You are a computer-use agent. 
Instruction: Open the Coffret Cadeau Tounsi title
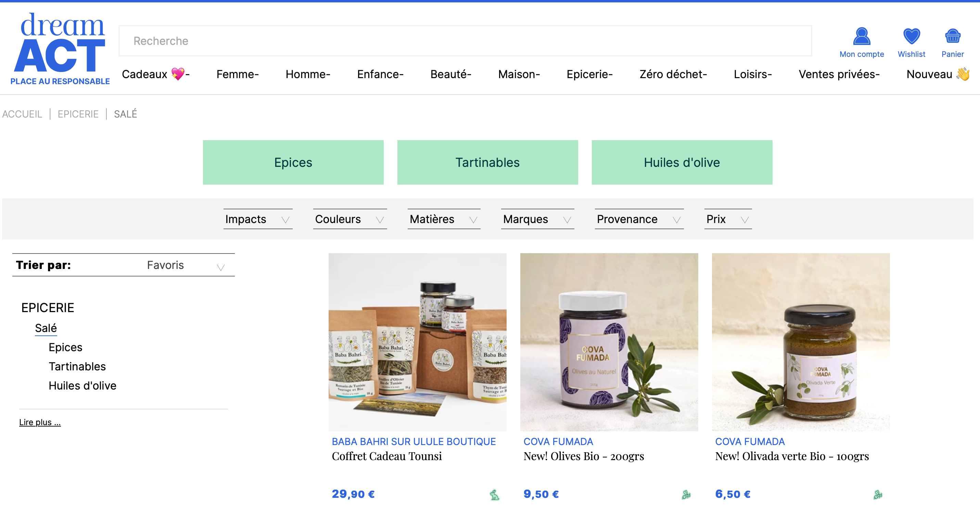[x=386, y=456]
